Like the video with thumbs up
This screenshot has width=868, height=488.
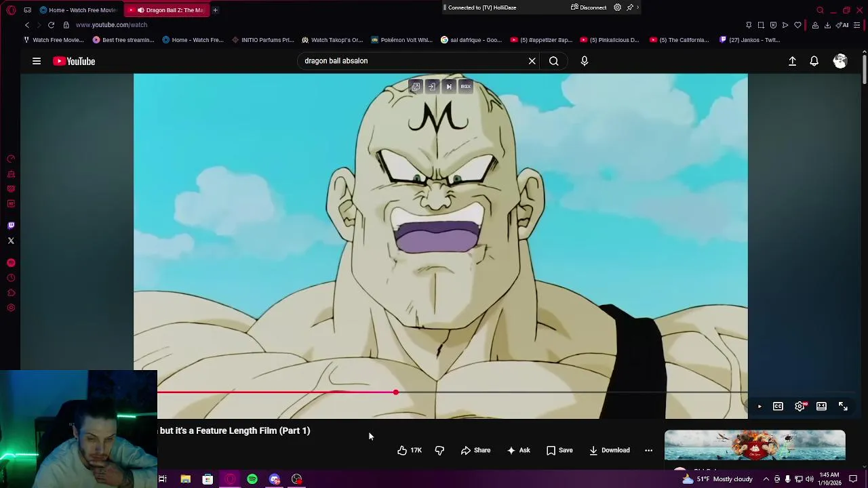pyautogui.click(x=410, y=450)
